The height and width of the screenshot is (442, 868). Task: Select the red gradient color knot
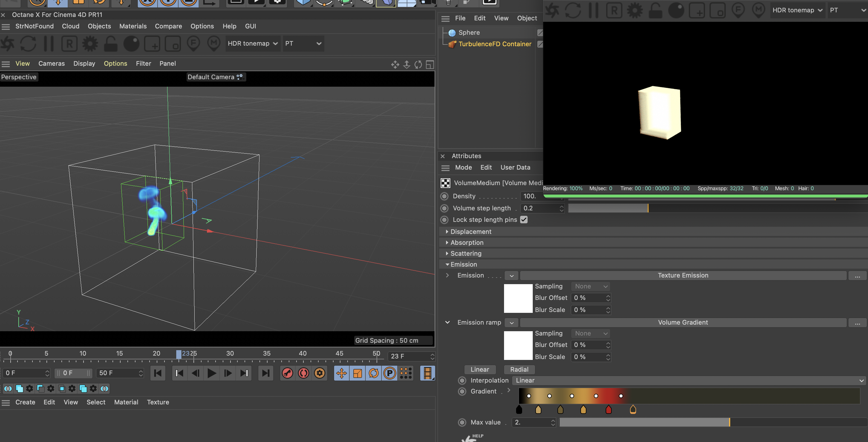(608, 410)
